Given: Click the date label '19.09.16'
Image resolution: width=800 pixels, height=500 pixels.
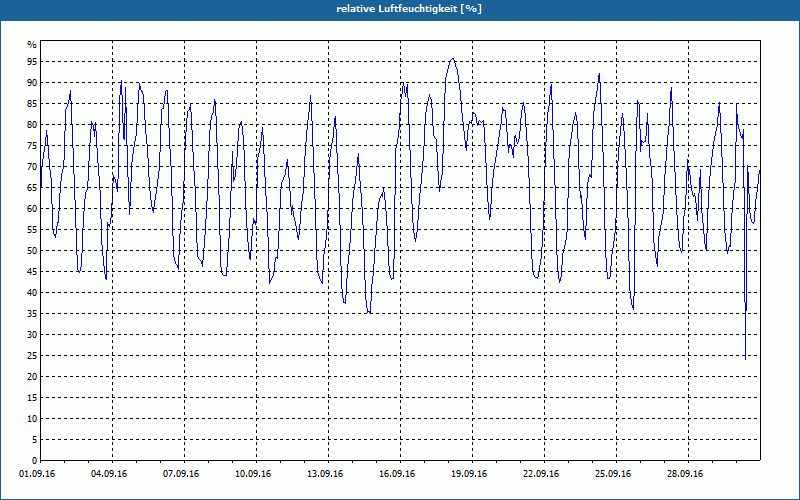Looking at the screenshot, I should [x=469, y=474].
